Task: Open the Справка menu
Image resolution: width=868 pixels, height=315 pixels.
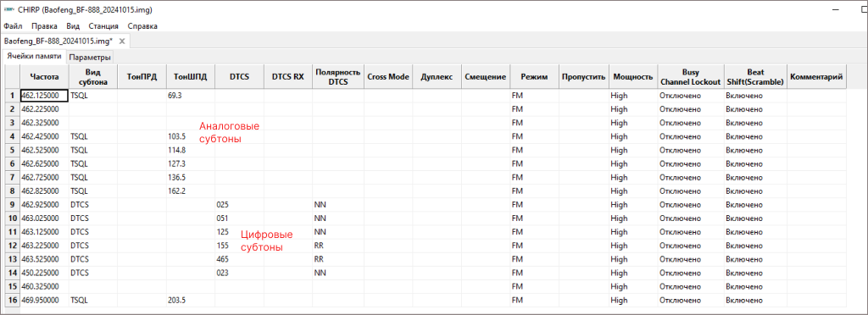Action: pos(142,26)
